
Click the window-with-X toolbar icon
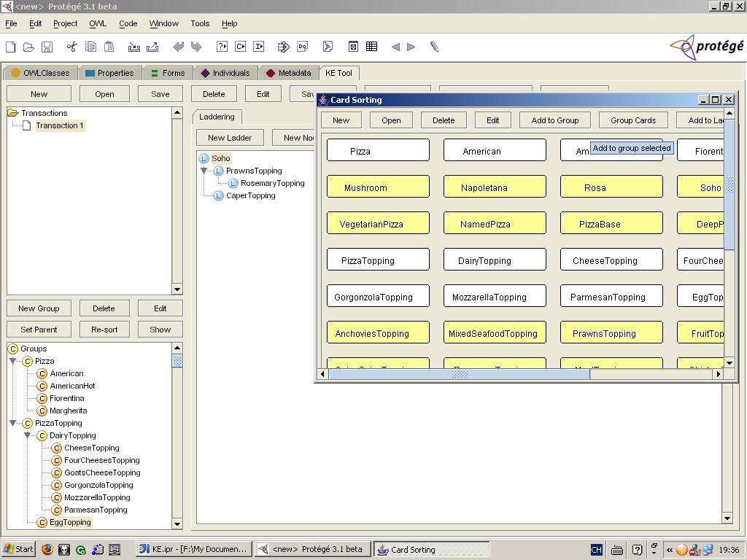coord(353,46)
